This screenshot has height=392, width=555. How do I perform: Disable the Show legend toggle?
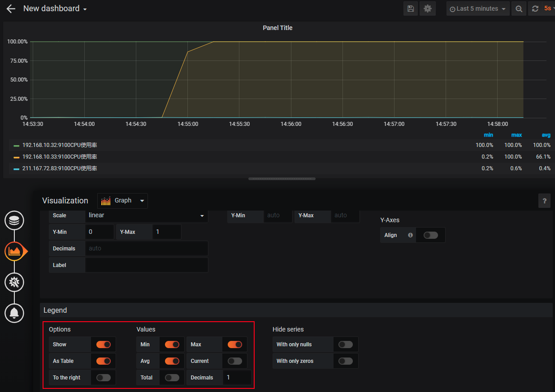tap(104, 345)
